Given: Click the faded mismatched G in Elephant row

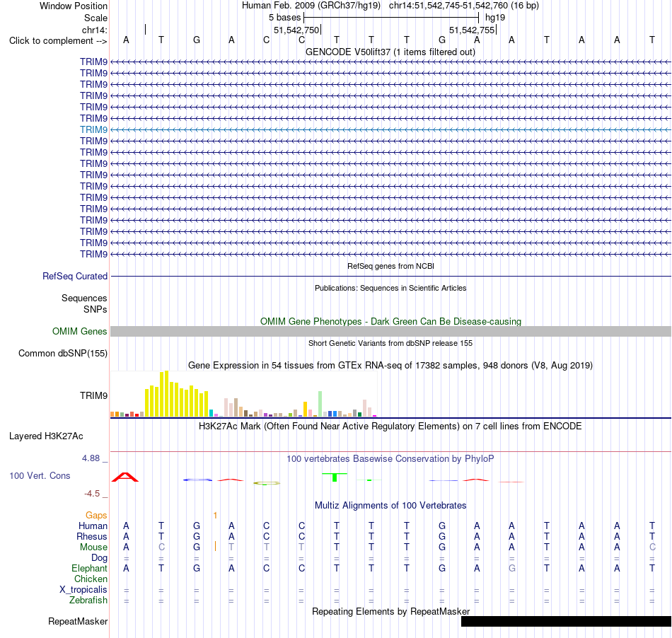Looking at the screenshot, I should 511,568.
